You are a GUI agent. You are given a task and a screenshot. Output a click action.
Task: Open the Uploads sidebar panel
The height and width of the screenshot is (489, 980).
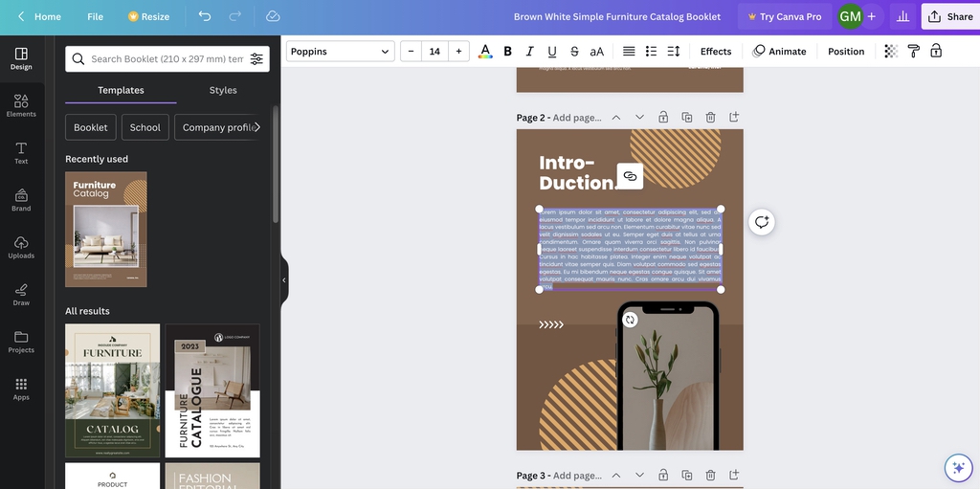(x=21, y=248)
